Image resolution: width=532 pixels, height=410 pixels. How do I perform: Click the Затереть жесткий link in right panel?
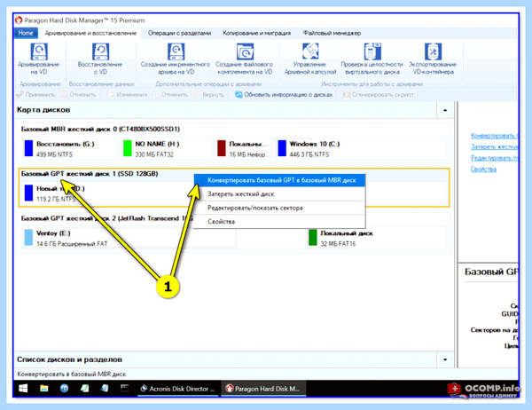(x=495, y=146)
